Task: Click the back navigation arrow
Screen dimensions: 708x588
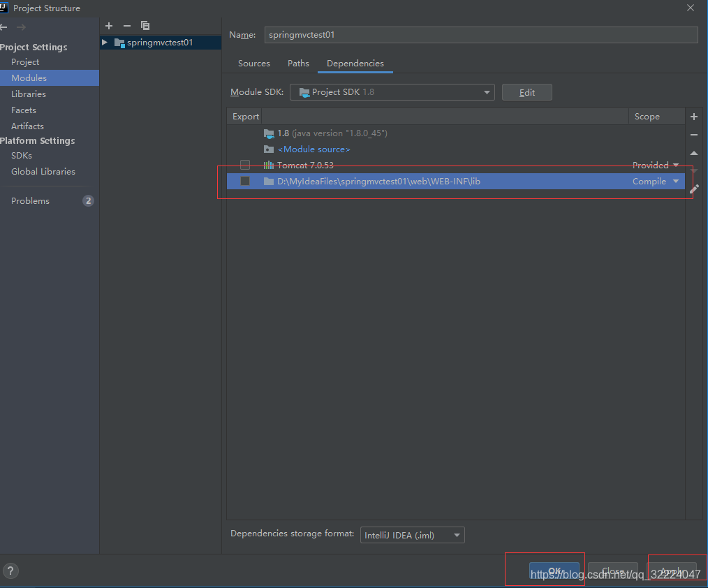Action: pos(3,27)
